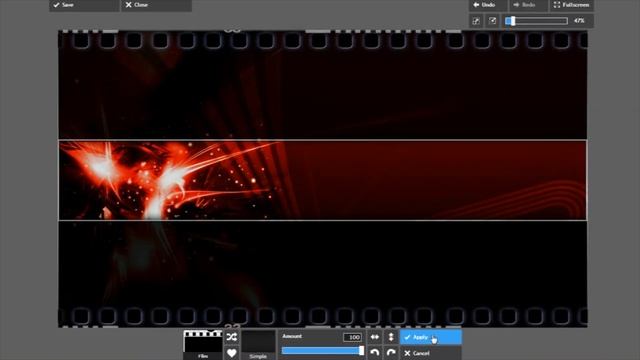640x360 pixels.
Task: Click the actual-size zoom icon
Action: pos(493,21)
